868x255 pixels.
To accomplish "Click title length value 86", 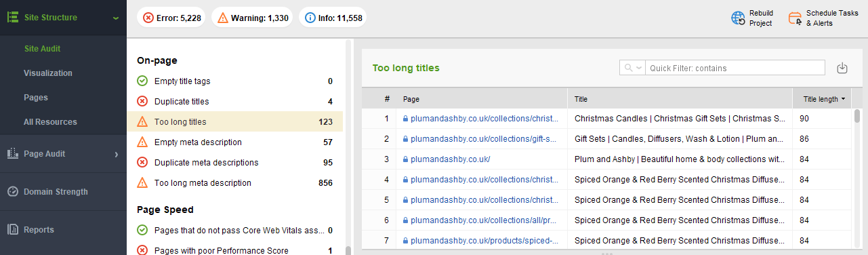I will pos(804,139).
